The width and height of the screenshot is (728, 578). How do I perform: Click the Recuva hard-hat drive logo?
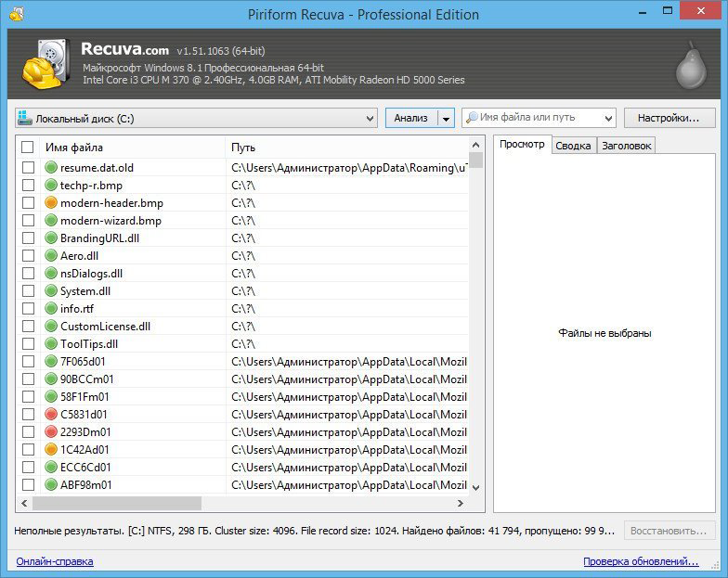tap(46, 64)
